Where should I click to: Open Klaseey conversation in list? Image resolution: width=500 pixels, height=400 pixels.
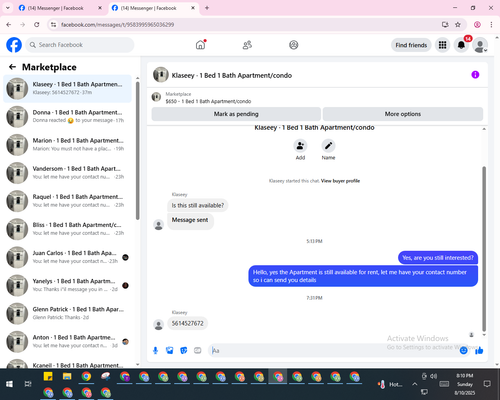[67, 89]
